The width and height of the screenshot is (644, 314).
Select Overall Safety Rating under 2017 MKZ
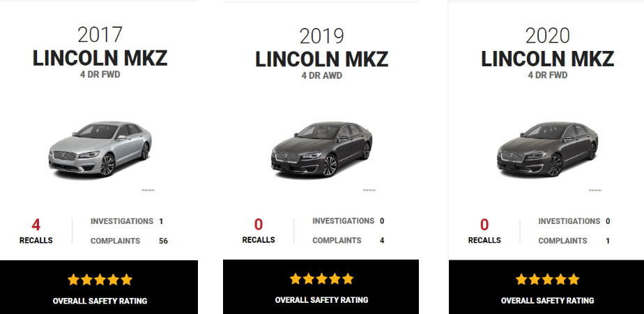(x=100, y=301)
